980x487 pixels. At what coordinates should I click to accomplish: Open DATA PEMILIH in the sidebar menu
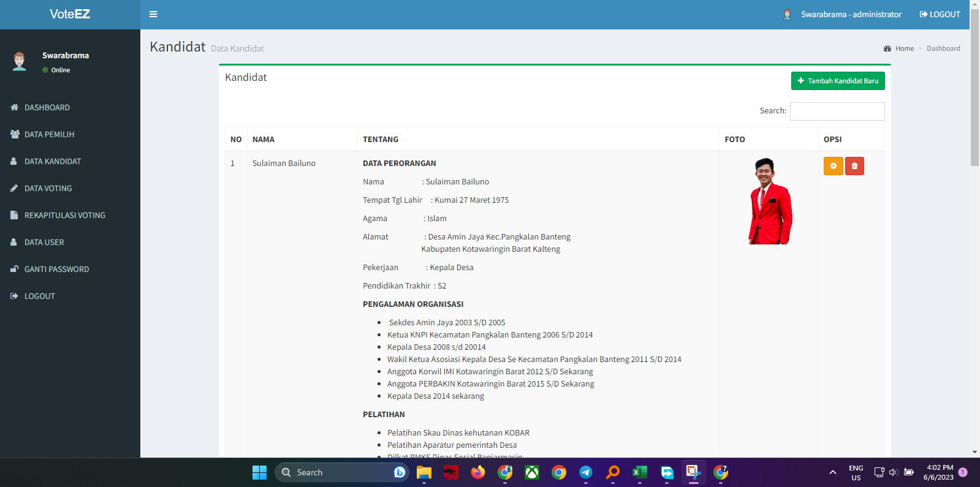(70, 134)
